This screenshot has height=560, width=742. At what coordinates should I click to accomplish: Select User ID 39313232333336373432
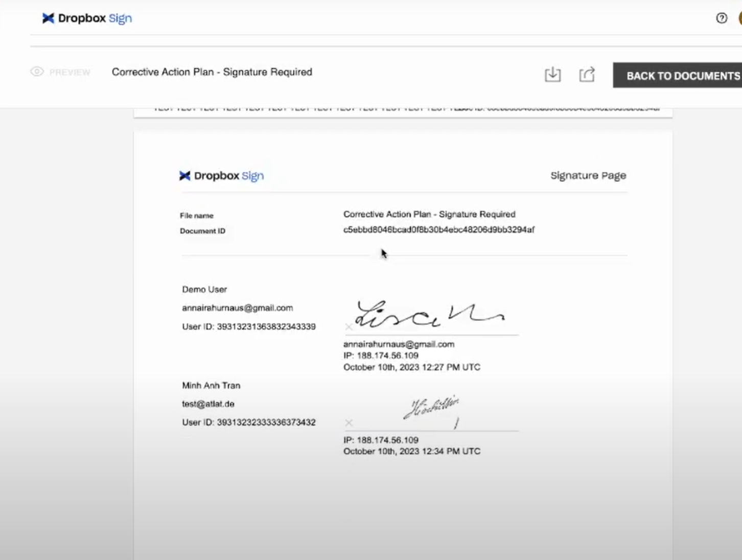249,423
